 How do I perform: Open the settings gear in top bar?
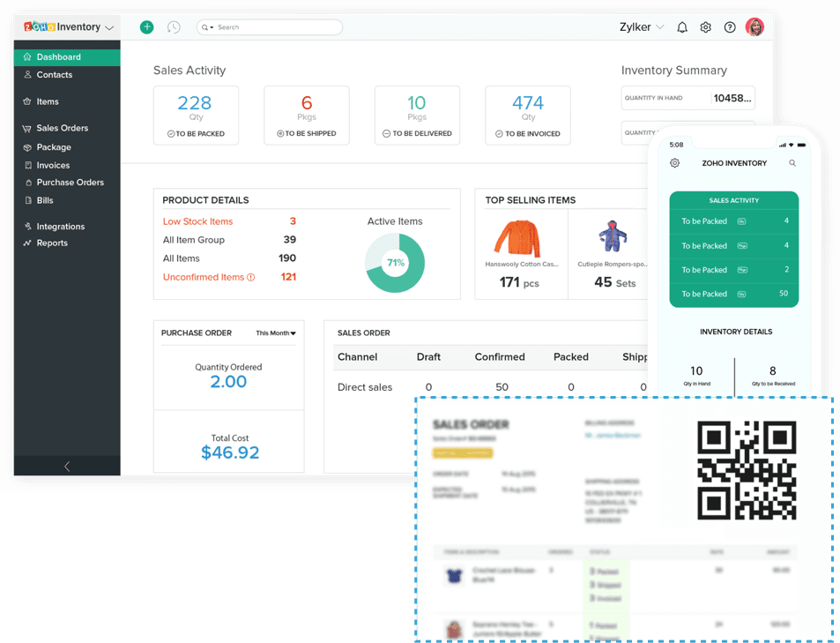pos(705,27)
